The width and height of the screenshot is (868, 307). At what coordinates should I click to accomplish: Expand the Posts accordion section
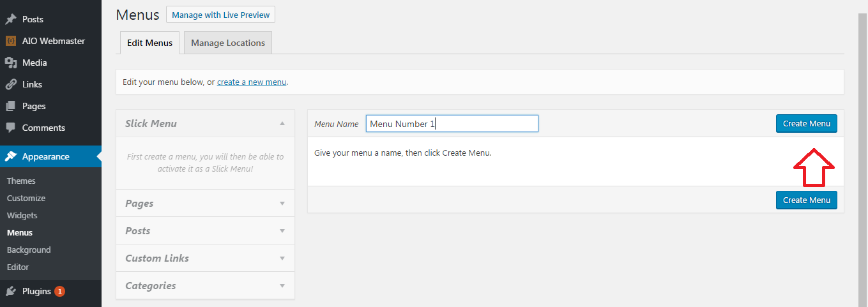point(205,230)
